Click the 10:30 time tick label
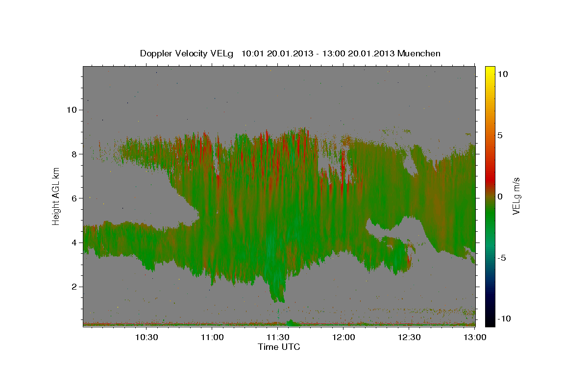 [x=146, y=338]
